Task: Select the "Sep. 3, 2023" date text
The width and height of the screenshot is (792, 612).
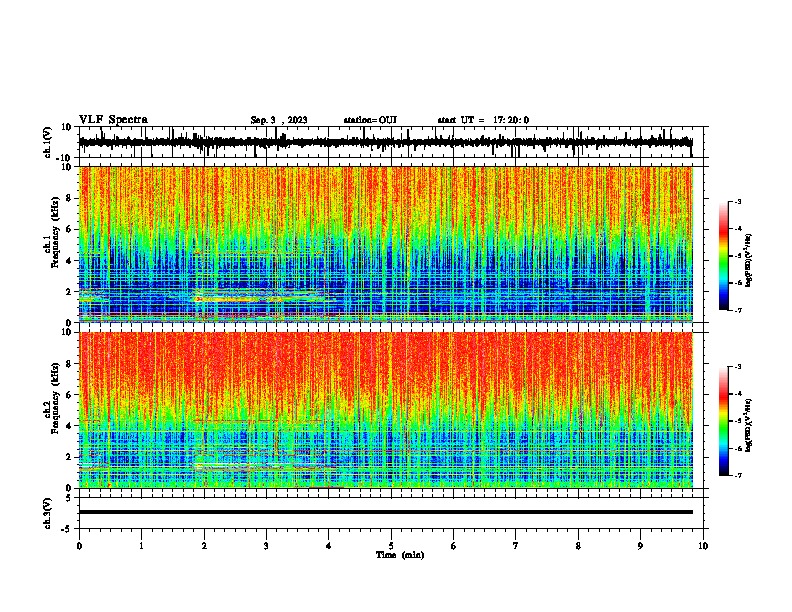Action: tap(279, 120)
